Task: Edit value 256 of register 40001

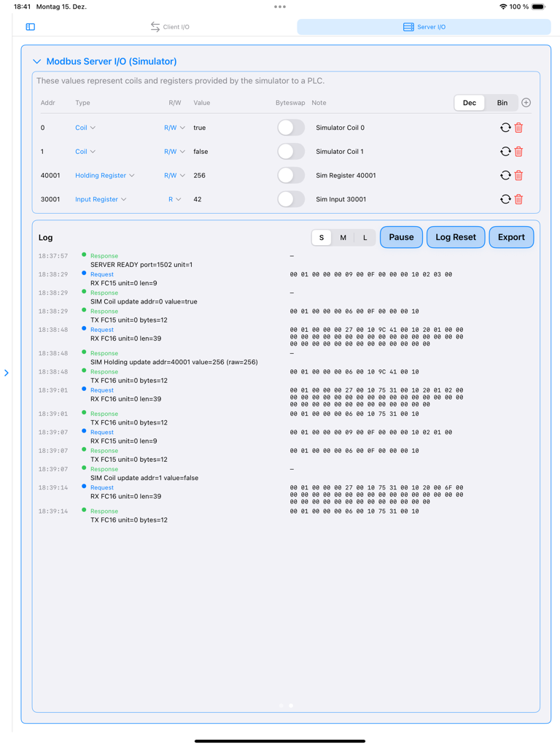Action: click(x=200, y=175)
